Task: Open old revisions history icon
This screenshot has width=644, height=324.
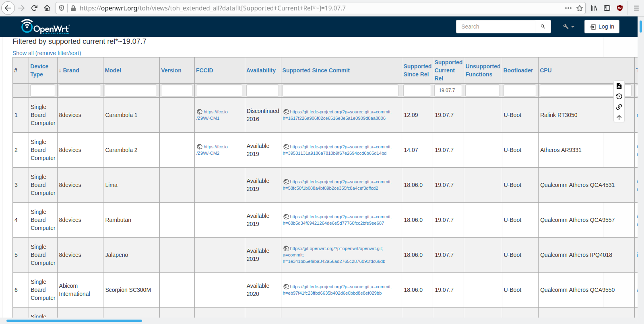Action: pos(619,96)
